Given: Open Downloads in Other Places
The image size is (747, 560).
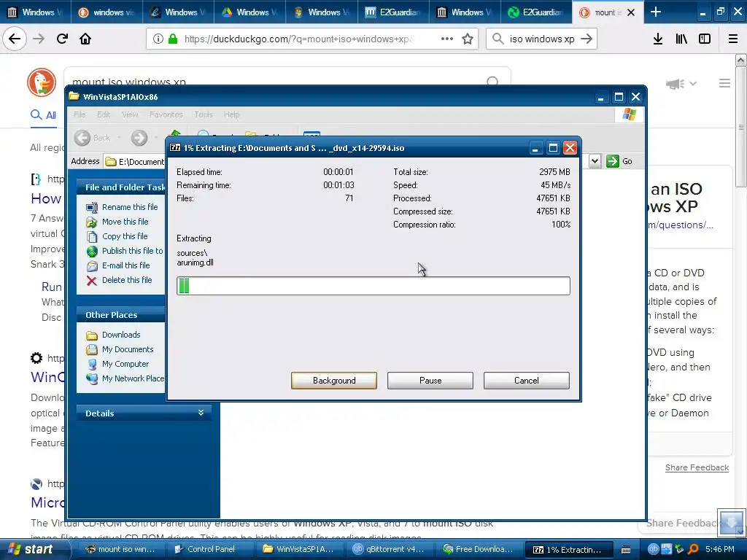Looking at the screenshot, I should click(121, 335).
